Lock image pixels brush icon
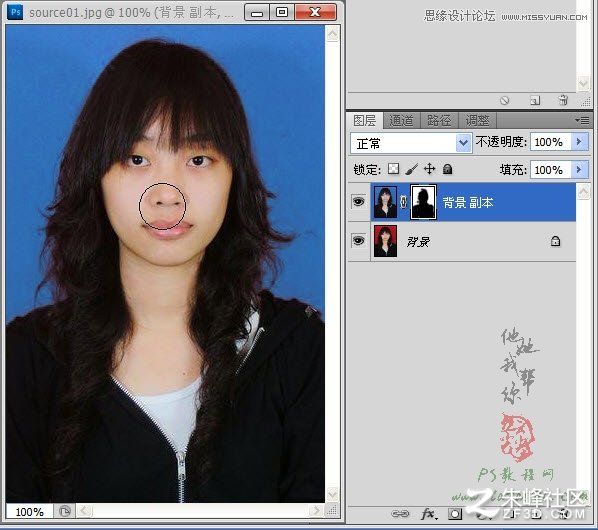Viewport: 598px width, 530px height. pyautogui.click(x=412, y=169)
